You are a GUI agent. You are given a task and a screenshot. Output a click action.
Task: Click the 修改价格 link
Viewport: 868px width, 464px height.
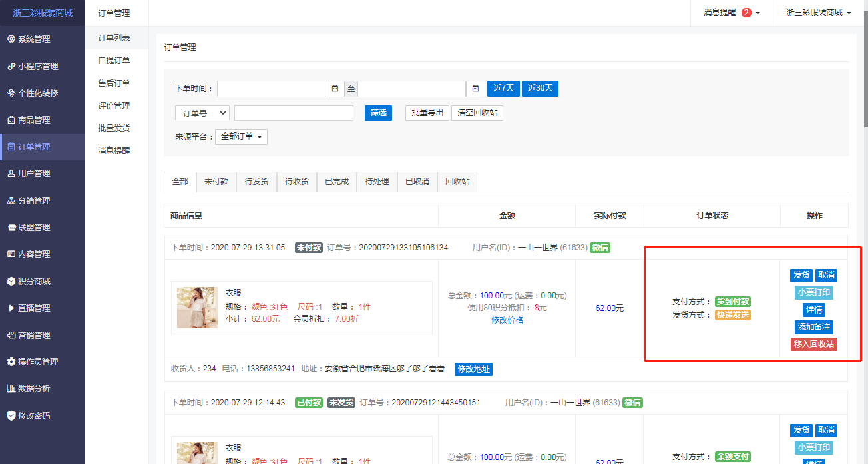507,320
